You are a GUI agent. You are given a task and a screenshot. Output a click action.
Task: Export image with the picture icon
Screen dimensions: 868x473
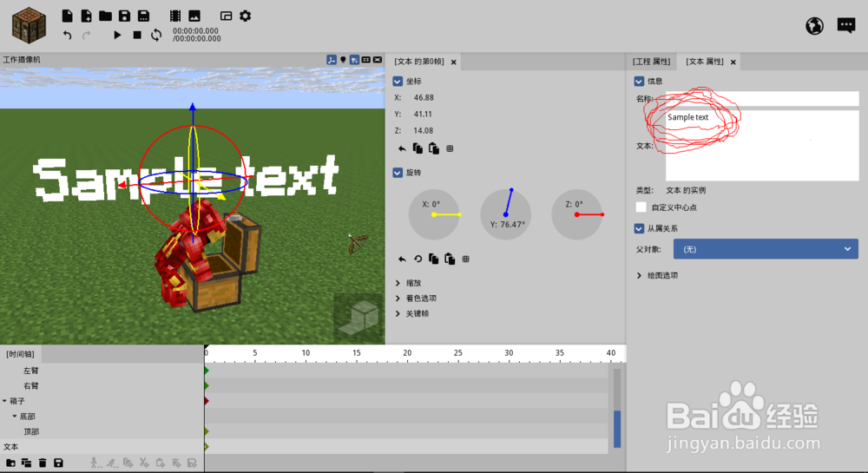click(x=194, y=16)
